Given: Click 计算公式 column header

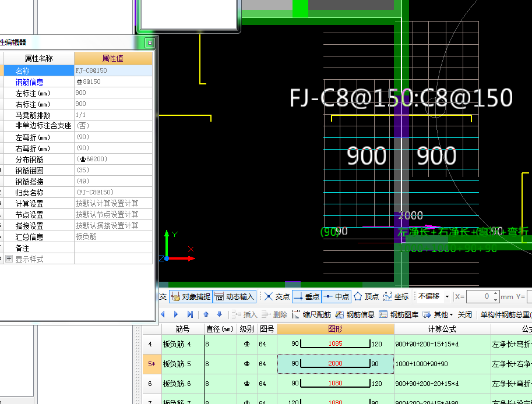Looking at the screenshot, I should click(442, 329).
